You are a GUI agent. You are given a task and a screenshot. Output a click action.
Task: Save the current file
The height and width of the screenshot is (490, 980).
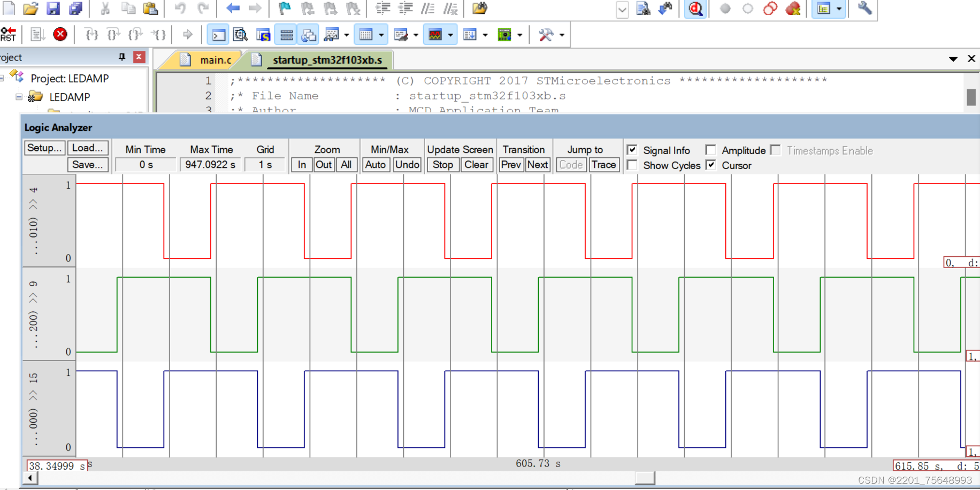click(x=53, y=8)
